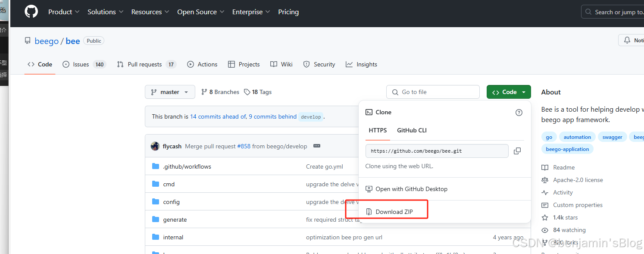This screenshot has height=254, width=644.
Task: Open the bee repository link
Action: [73, 41]
